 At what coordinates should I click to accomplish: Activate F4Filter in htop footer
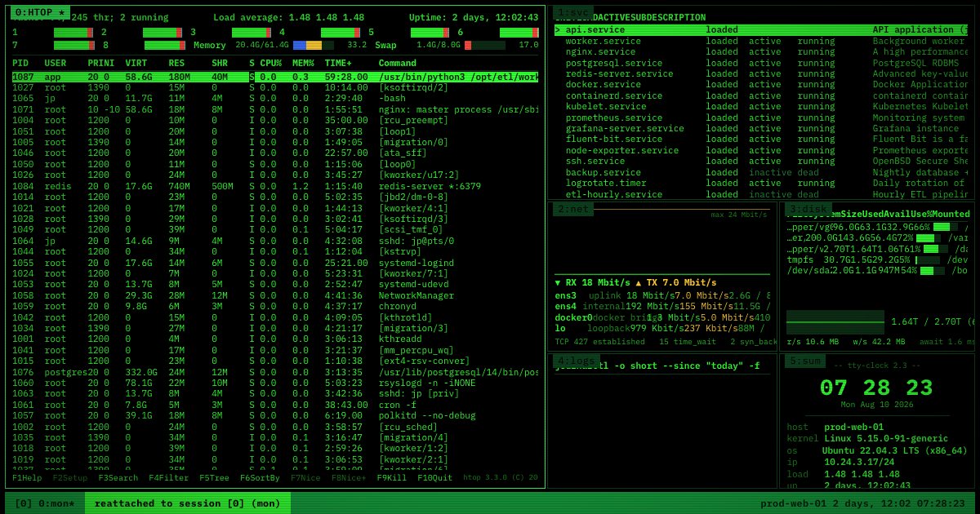[168, 478]
